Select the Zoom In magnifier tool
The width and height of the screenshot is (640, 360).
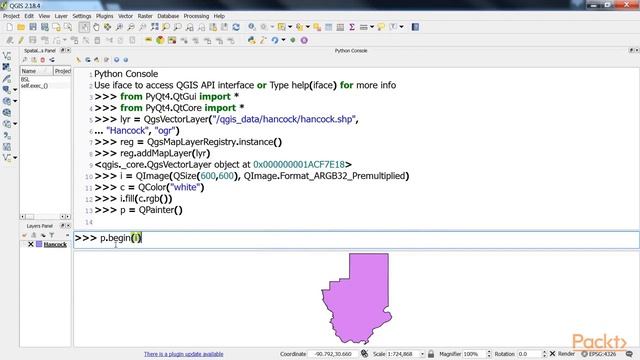click(x=119, y=27)
